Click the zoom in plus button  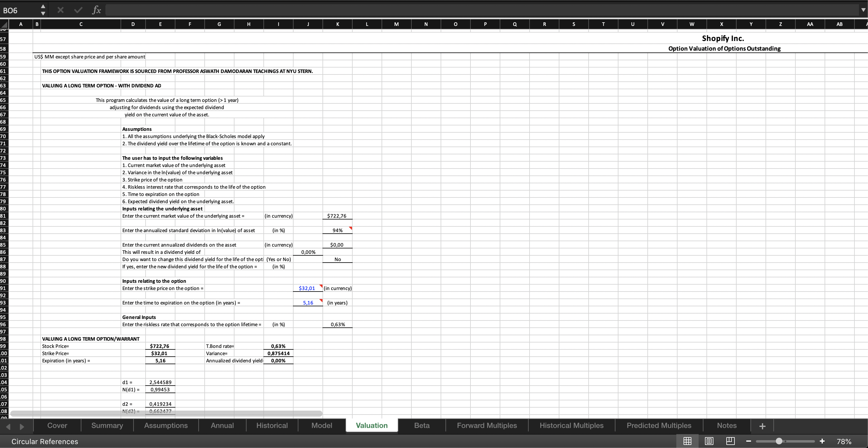[x=822, y=441]
